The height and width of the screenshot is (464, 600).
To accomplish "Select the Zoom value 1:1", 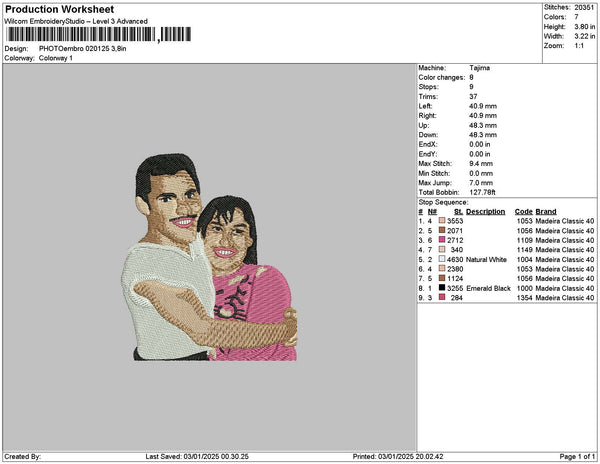I will coord(579,46).
